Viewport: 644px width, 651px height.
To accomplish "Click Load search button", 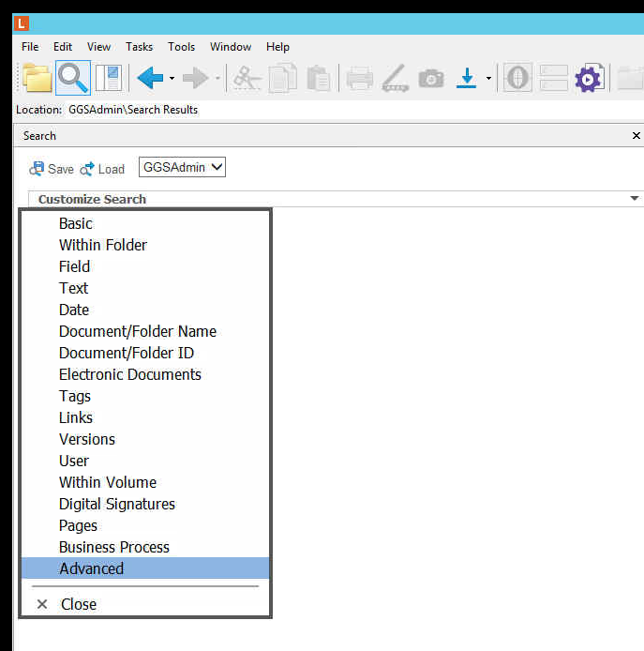I will [x=102, y=169].
